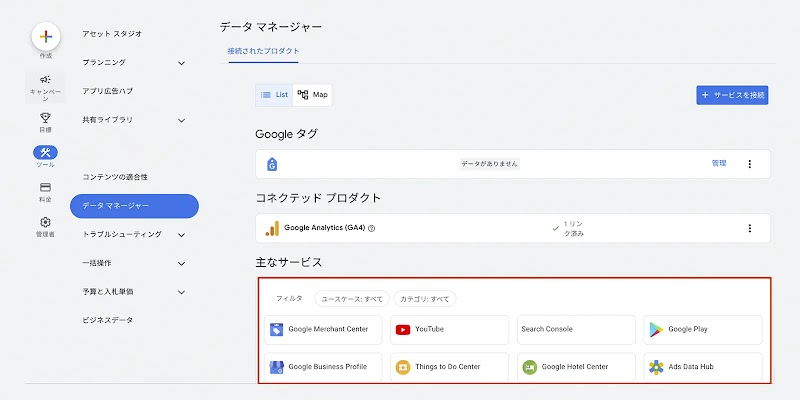800x400 pixels.
Task: Click the Ads Data Hub icon
Action: coord(656,367)
